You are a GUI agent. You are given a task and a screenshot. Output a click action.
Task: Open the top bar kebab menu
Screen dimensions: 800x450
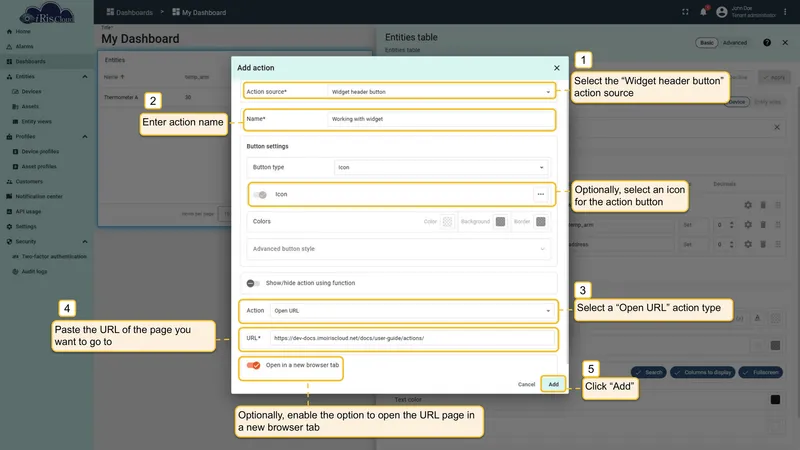pyautogui.click(x=785, y=12)
